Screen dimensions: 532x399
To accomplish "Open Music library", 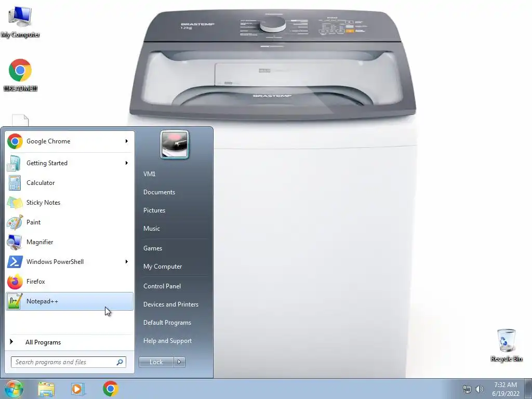I will [x=174, y=229].
